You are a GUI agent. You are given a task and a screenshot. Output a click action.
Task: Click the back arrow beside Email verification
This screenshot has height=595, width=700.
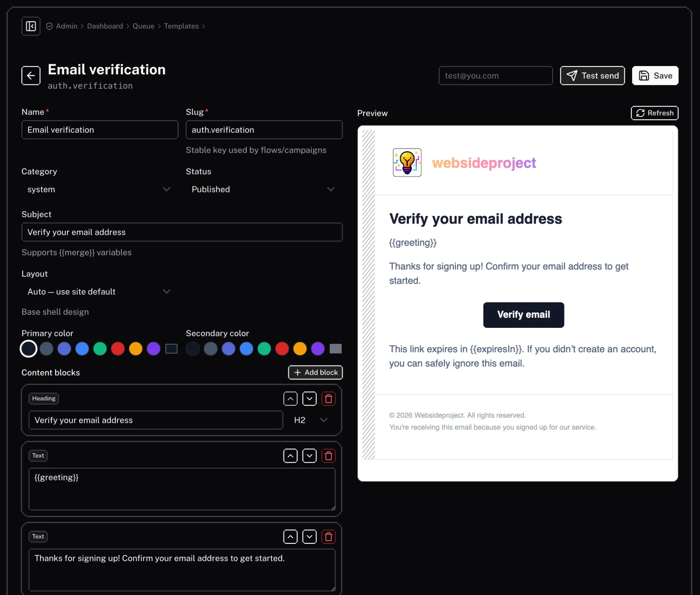[x=31, y=76]
